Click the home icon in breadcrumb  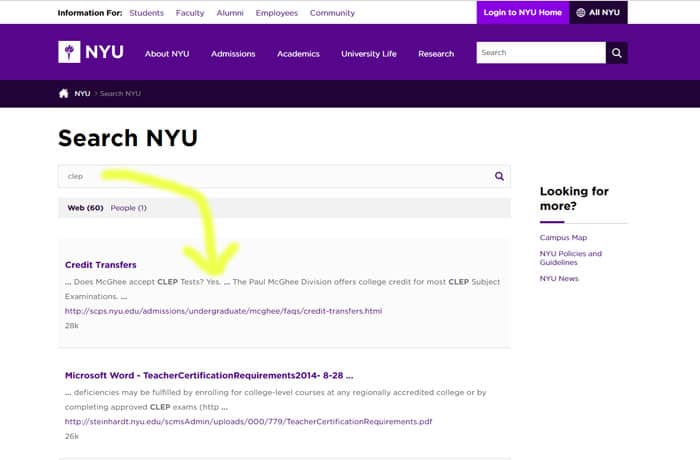coord(63,93)
